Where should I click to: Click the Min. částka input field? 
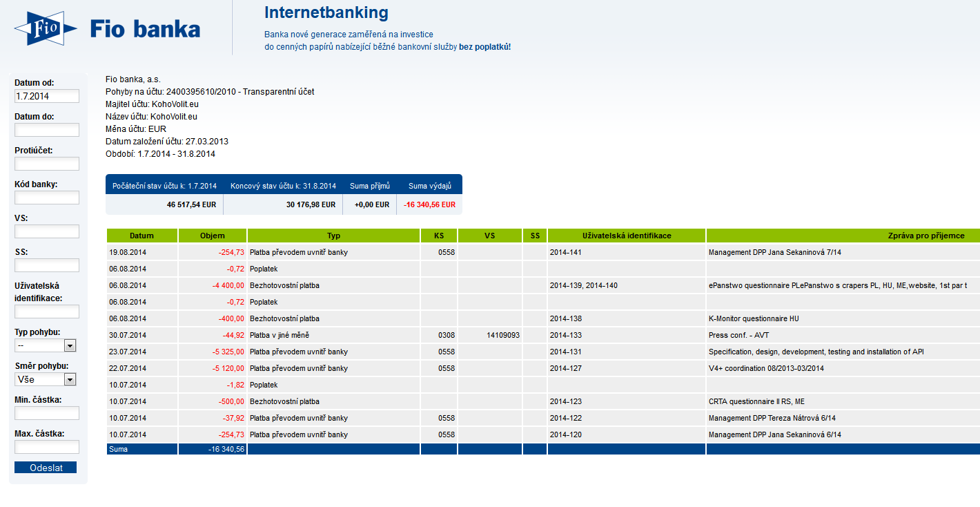tap(47, 413)
